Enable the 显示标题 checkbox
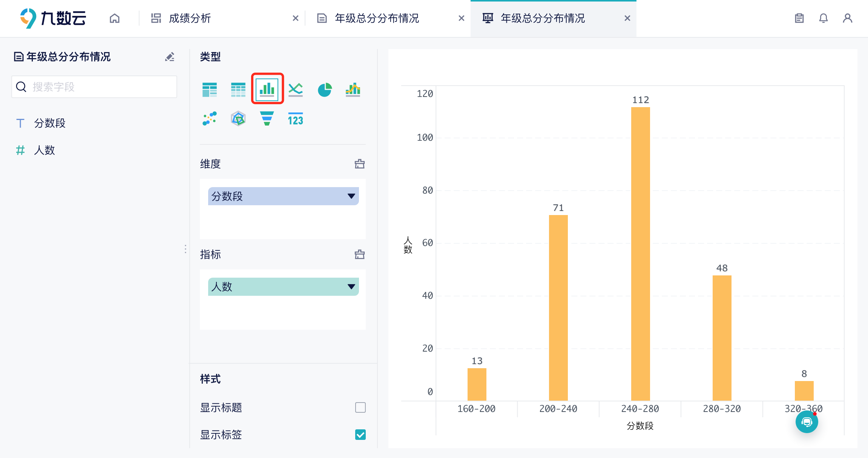The height and width of the screenshot is (458, 868). tap(360, 407)
